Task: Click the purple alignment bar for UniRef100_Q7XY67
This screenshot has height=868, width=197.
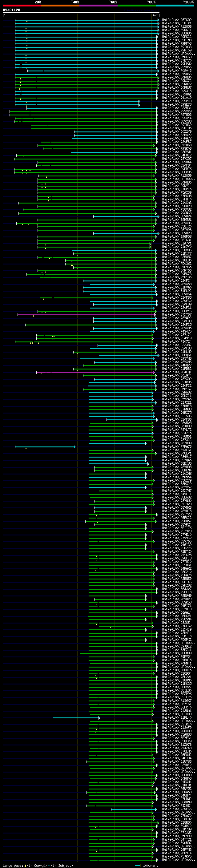Action: [86, 315]
